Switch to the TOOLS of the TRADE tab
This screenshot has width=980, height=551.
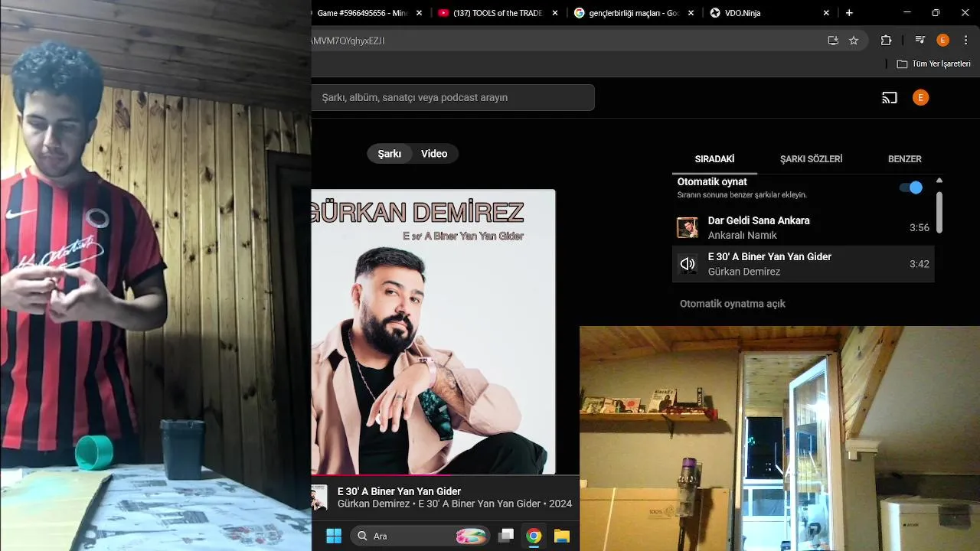tap(490, 13)
